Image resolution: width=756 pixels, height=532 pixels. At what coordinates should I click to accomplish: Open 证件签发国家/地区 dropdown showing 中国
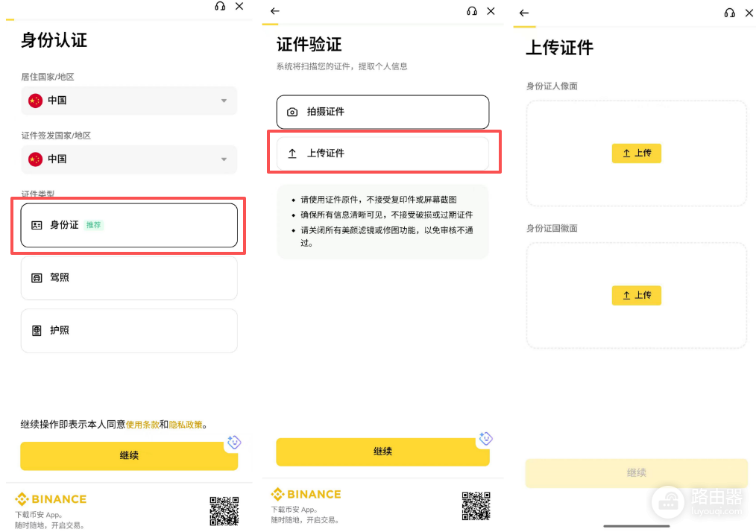tap(129, 159)
